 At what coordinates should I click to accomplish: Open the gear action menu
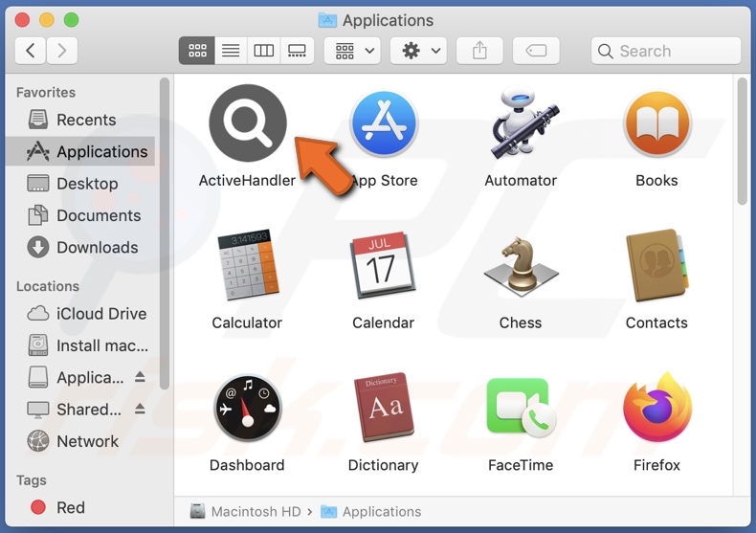418,50
